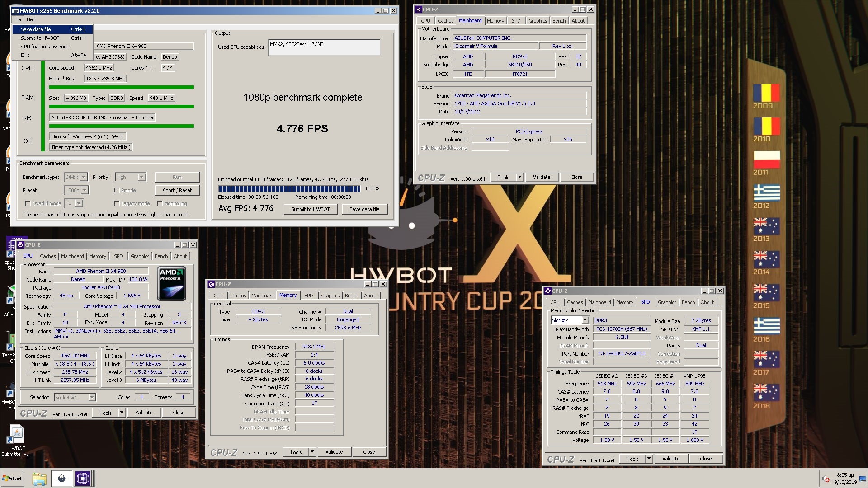Click the Used CPU capabilities text field

[x=325, y=47]
